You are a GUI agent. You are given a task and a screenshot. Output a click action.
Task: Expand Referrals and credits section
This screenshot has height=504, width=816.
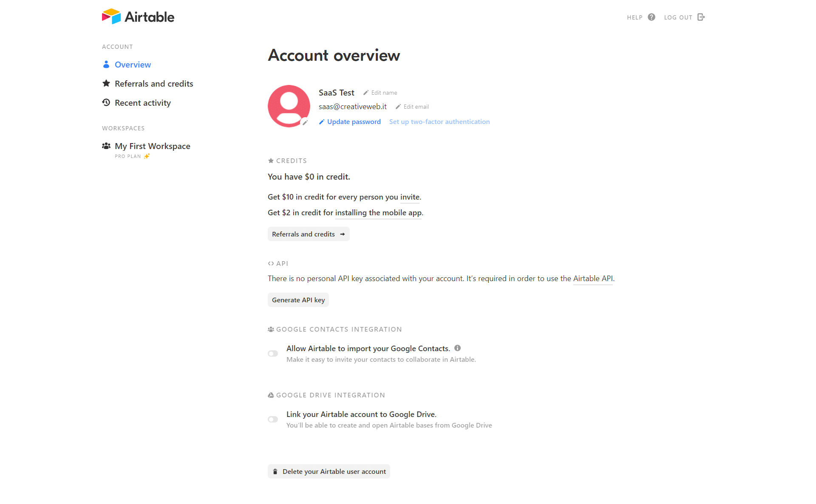click(308, 234)
